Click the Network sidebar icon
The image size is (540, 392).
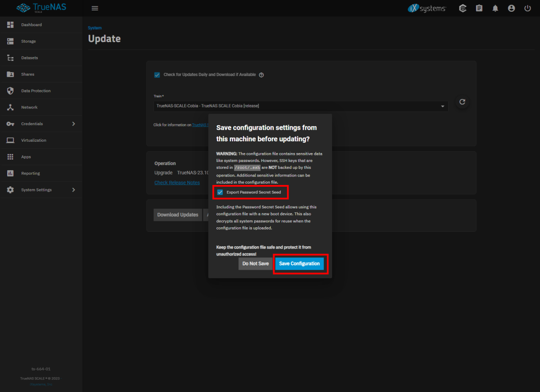pos(10,107)
